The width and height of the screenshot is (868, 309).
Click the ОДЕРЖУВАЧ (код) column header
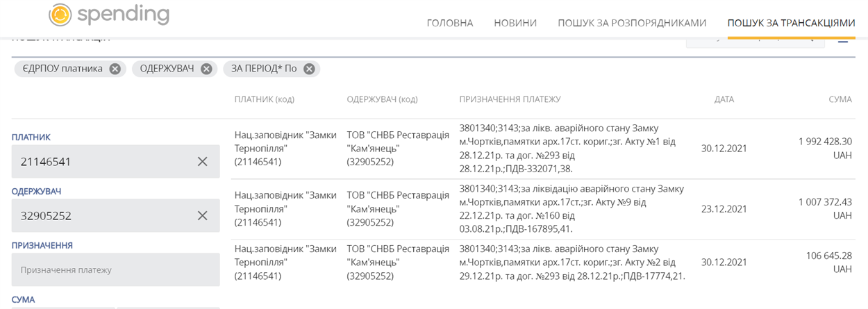382,99
